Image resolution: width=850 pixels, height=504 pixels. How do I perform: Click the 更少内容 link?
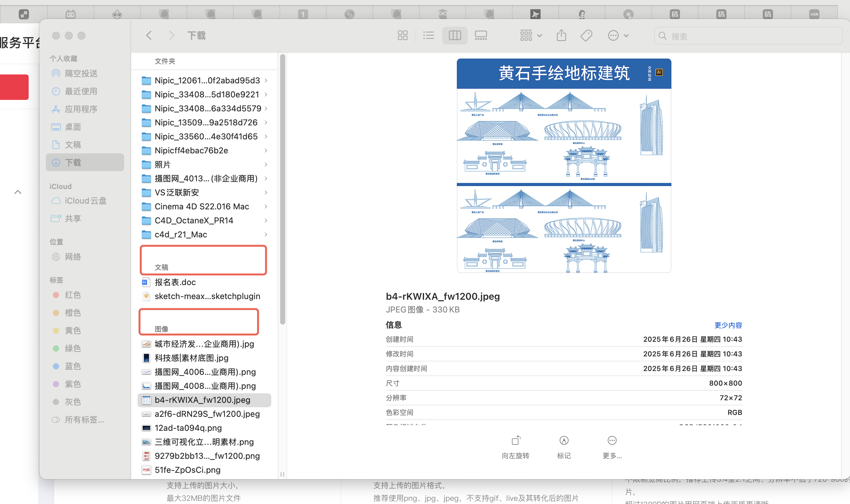728,325
